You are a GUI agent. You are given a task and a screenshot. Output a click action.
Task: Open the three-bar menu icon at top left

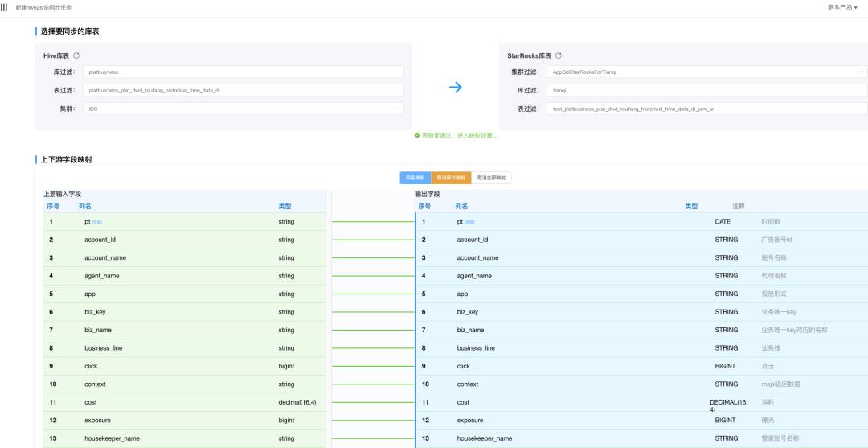4,8
